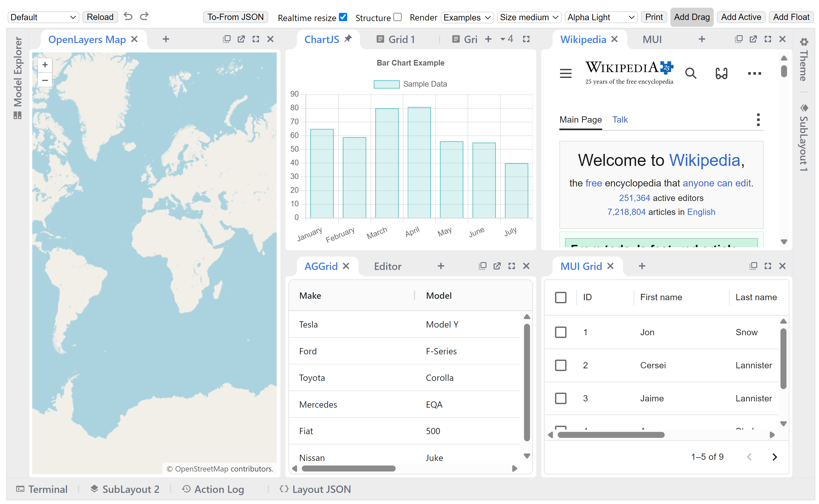Float the OpenLayers Map tabset icon

pos(227,39)
